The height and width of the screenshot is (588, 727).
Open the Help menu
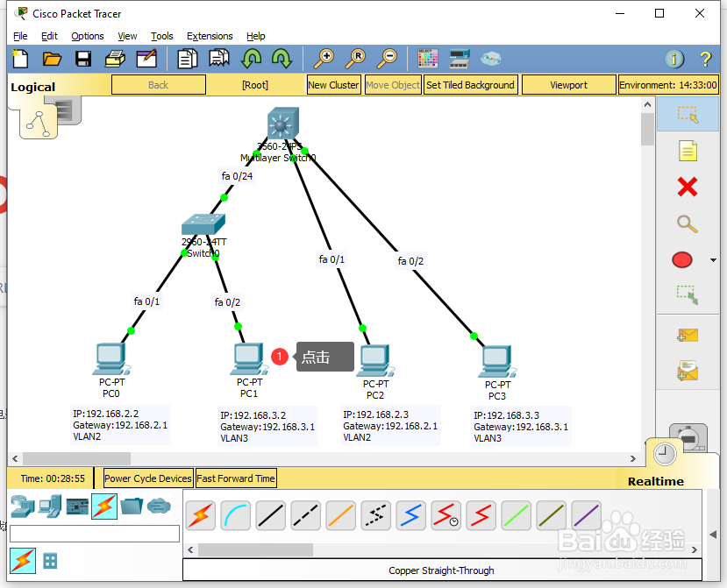(x=255, y=36)
